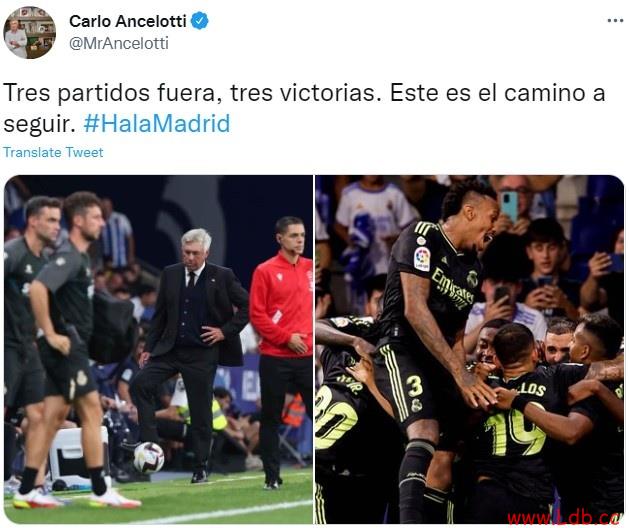Click the Real Madrid crest on the jersey
The height and width of the screenshot is (528, 629).
(472, 279)
